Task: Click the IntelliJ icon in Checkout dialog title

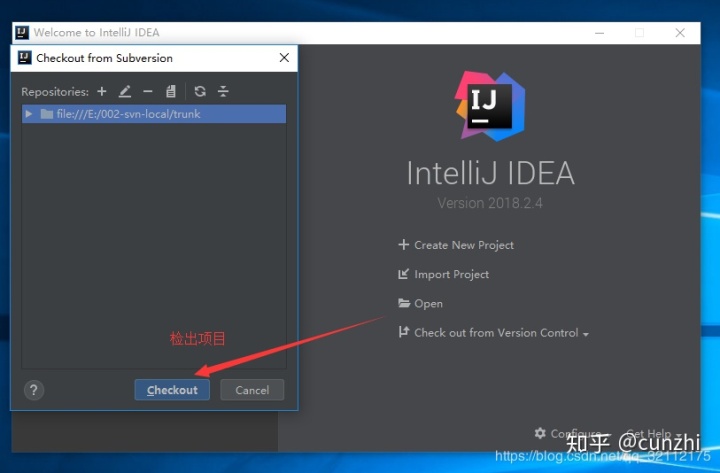Action: click(x=24, y=57)
